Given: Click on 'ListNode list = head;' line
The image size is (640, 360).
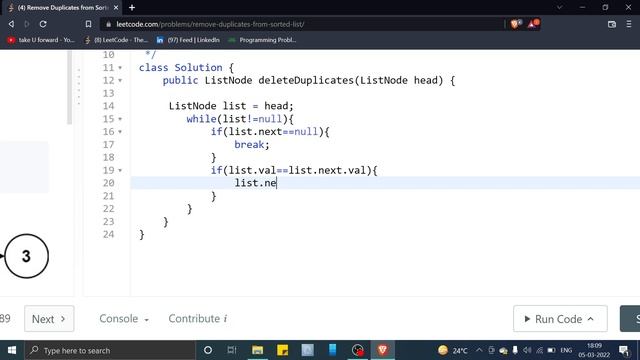Looking at the screenshot, I should [231, 106].
